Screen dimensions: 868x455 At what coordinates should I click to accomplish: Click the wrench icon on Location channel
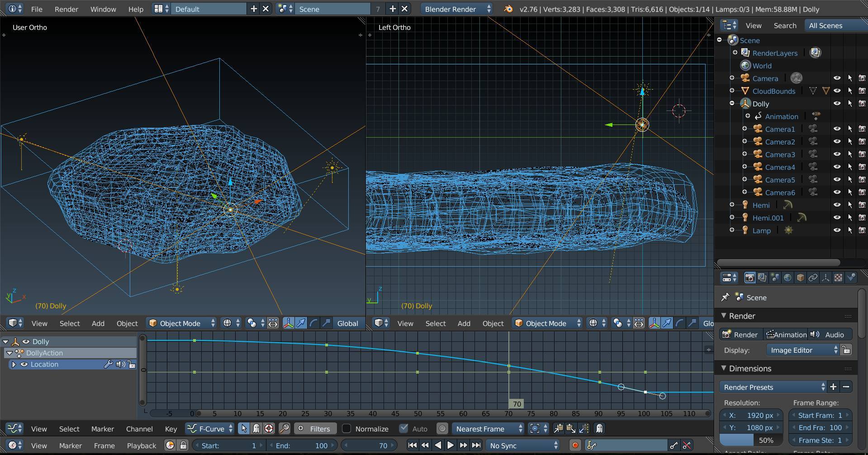point(108,364)
